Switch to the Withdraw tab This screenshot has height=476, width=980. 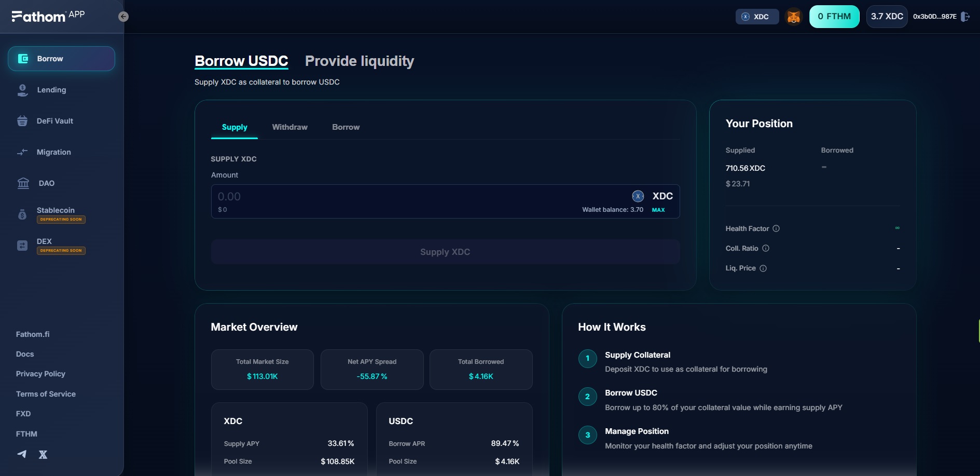tap(289, 127)
